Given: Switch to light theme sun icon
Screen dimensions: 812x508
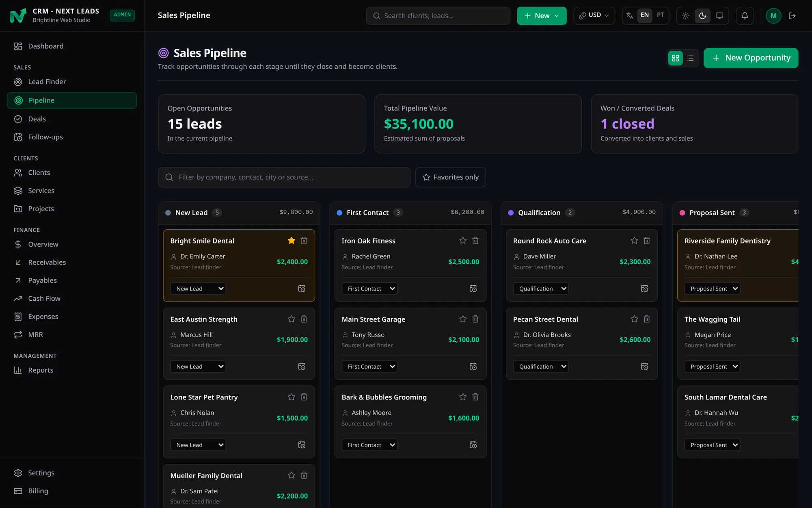Looking at the screenshot, I should pos(686,16).
